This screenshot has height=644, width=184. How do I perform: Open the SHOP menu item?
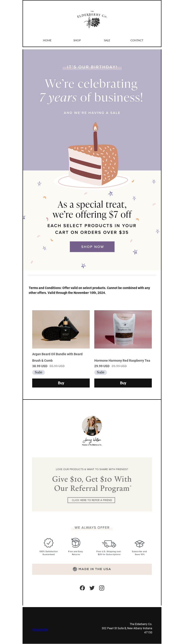[x=77, y=40]
